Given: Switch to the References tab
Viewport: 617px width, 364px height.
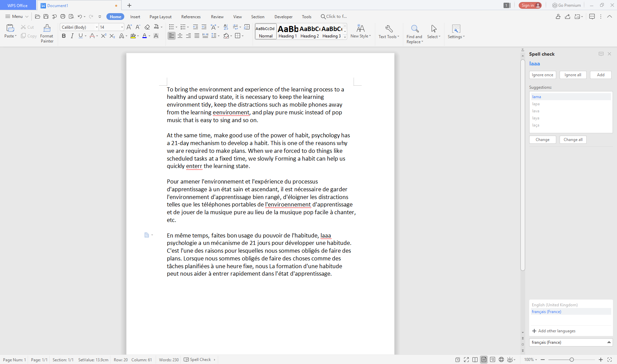Looking at the screenshot, I should pos(191,17).
